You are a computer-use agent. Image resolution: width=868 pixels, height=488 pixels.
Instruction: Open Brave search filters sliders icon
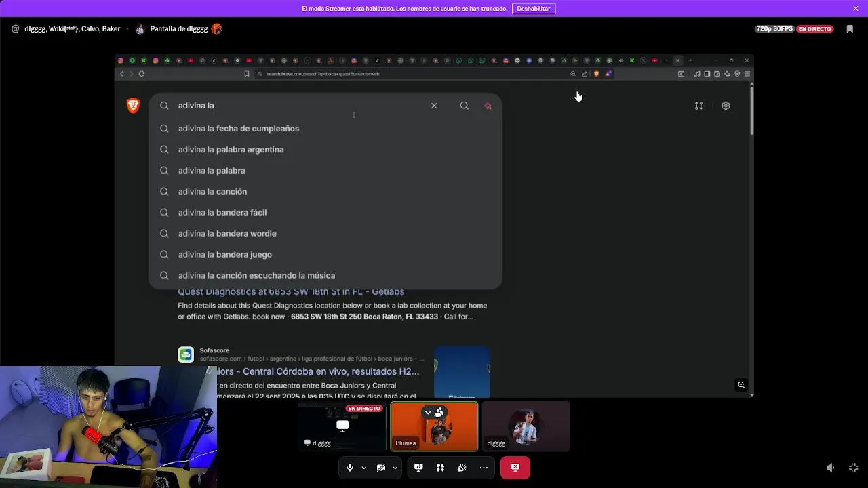[x=698, y=106]
